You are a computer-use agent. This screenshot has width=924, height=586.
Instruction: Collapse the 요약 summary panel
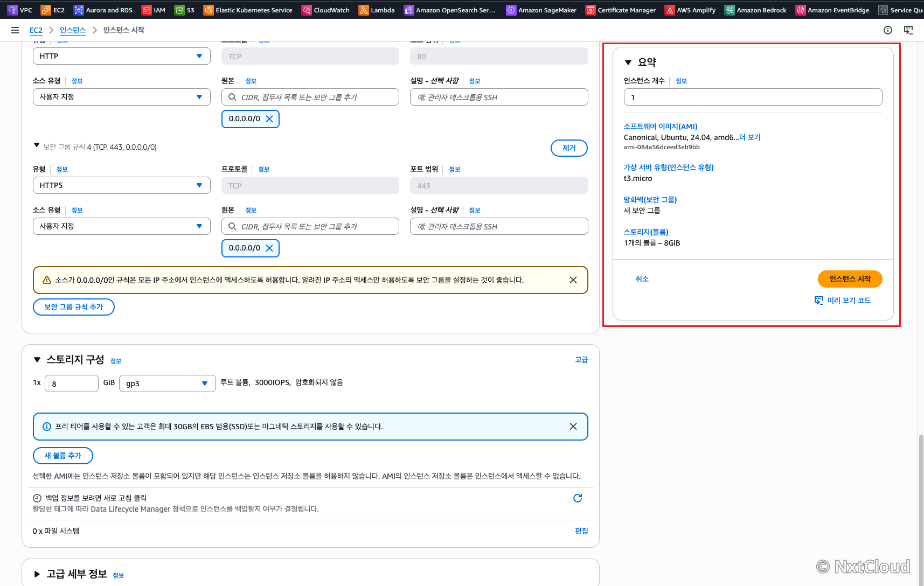(628, 62)
